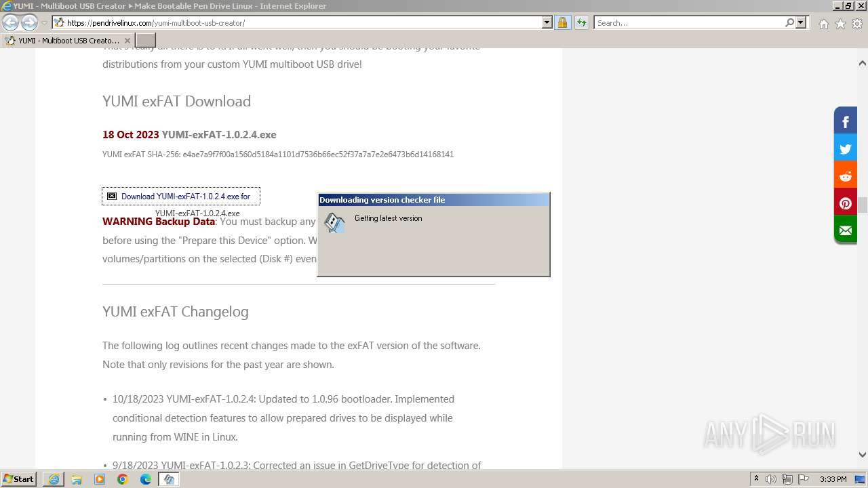This screenshot has width=868, height=488.
Task: View security report via the lock icon
Action: pos(562,22)
